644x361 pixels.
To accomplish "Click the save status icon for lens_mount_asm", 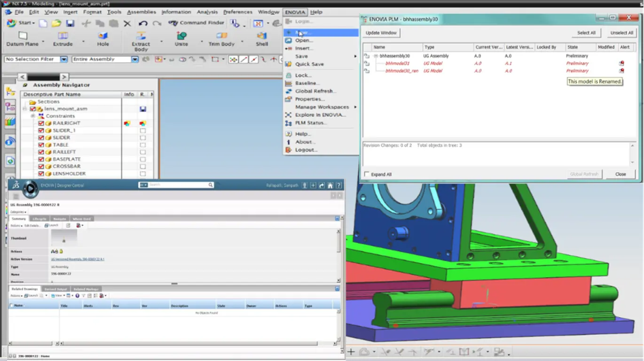I will pyautogui.click(x=142, y=109).
